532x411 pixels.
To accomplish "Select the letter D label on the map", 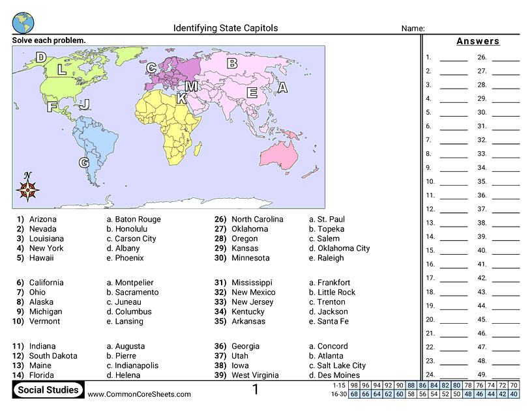I will 41,57.
